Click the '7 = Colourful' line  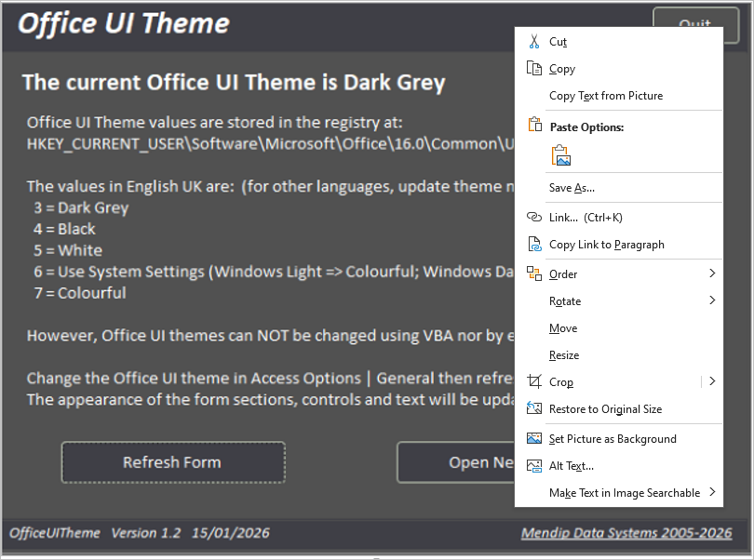click(80, 293)
